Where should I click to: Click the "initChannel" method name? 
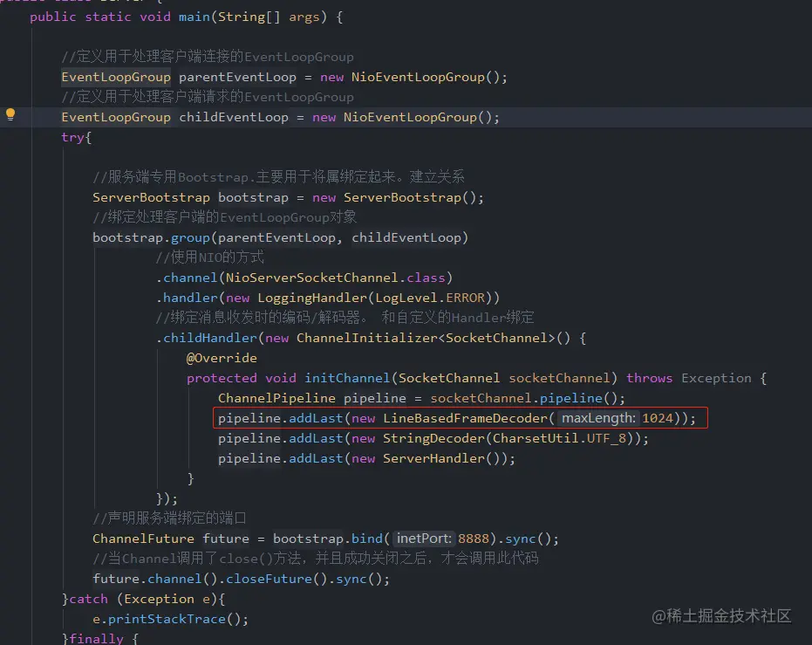click(347, 378)
